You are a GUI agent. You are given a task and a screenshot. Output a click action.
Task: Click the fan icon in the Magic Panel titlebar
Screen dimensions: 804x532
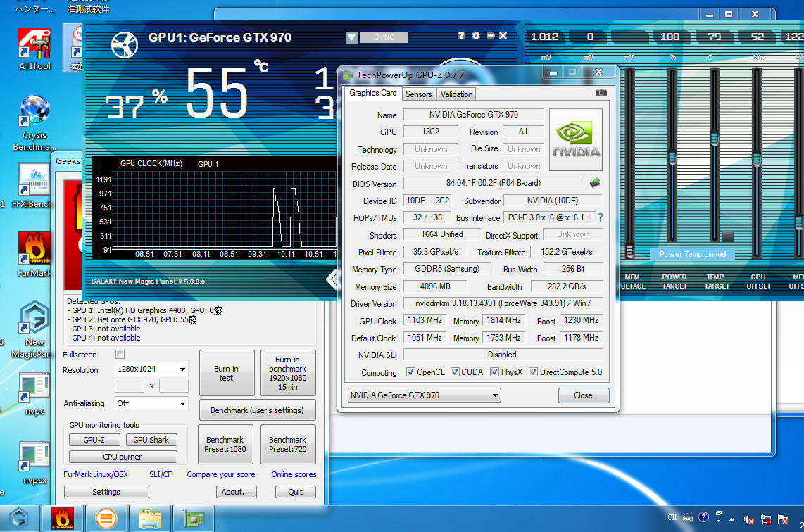tap(125, 44)
